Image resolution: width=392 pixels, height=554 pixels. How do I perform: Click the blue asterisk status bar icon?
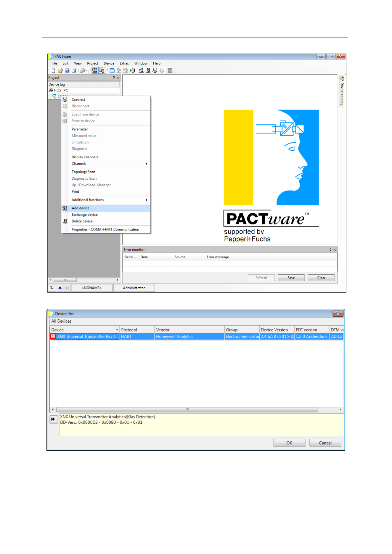pos(60,288)
